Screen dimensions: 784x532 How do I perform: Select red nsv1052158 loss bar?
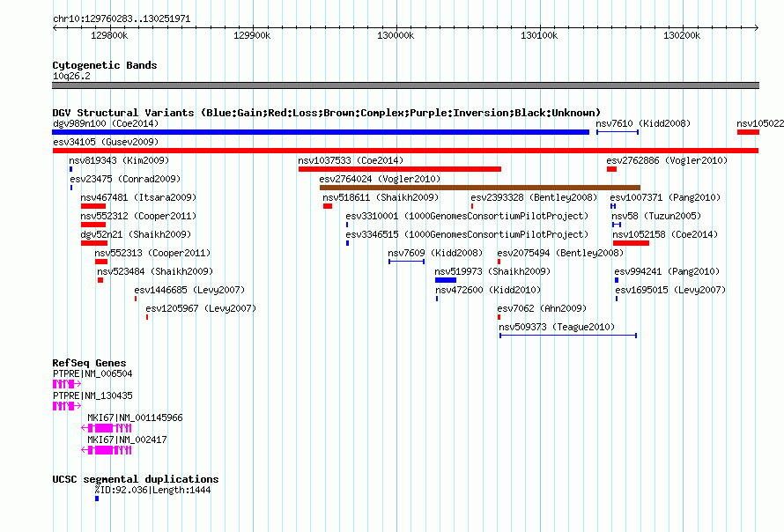click(631, 243)
